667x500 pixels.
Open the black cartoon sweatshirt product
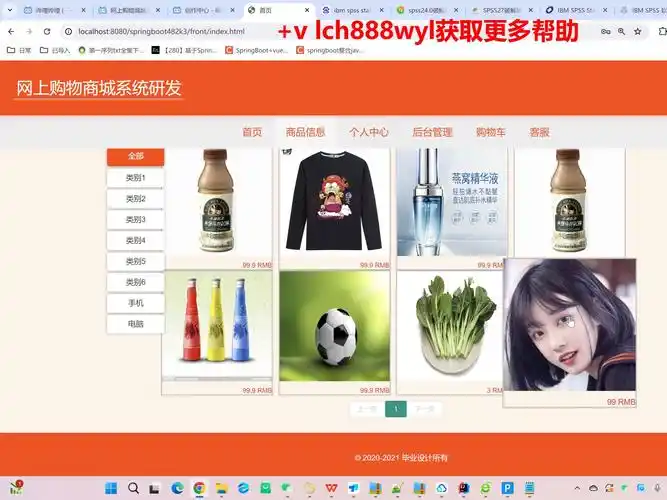(x=334, y=202)
